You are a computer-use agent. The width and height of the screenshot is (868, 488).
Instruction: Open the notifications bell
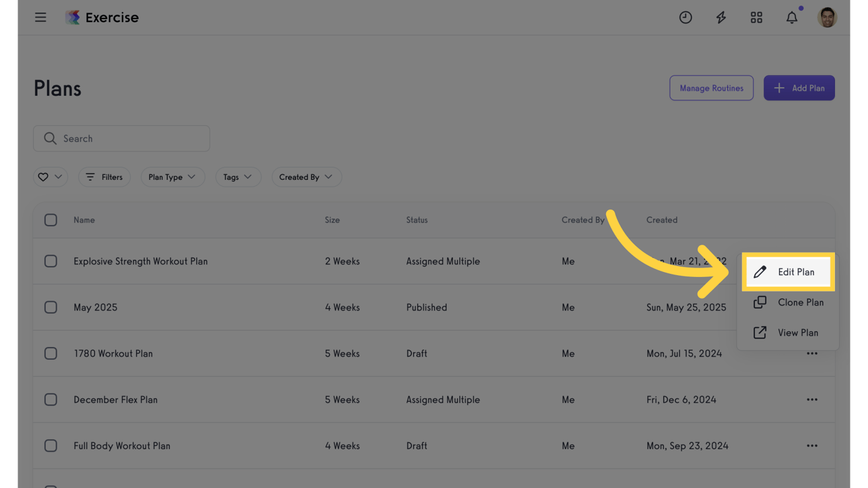coord(792,18)
